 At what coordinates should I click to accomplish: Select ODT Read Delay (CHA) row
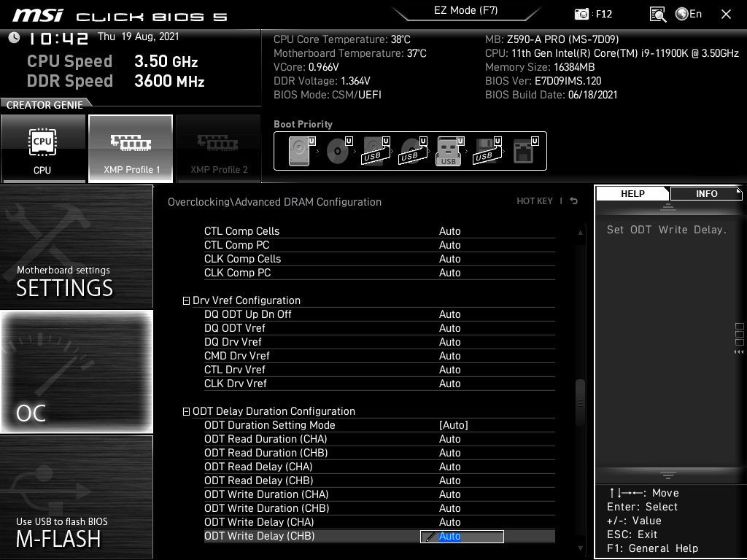click(x=379, y=467)
